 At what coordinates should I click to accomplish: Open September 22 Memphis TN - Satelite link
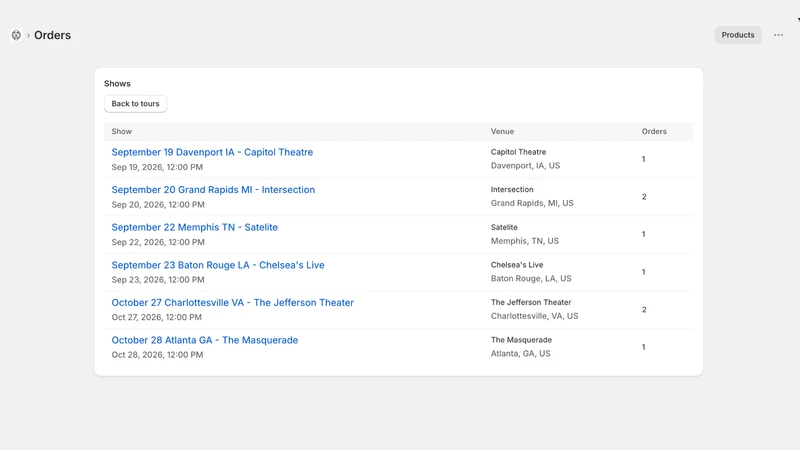click(x=194, y=227)
